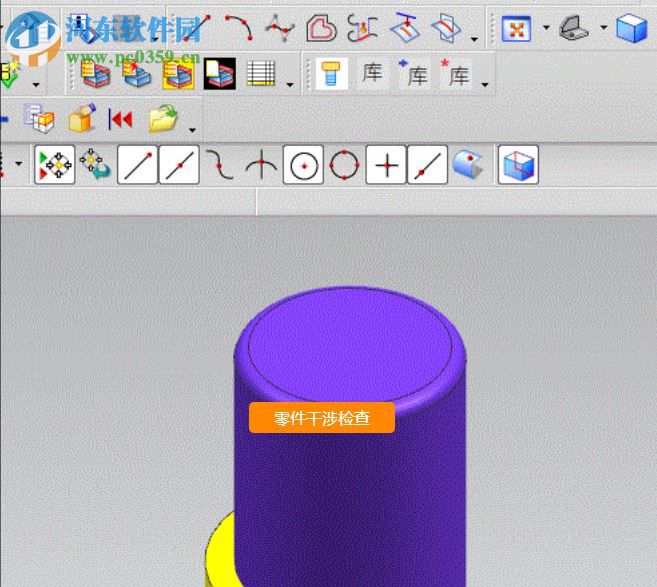This screenshot has height=587, width=657.
Task: Click the first red tray list icon
Action: tap(96, 74)
